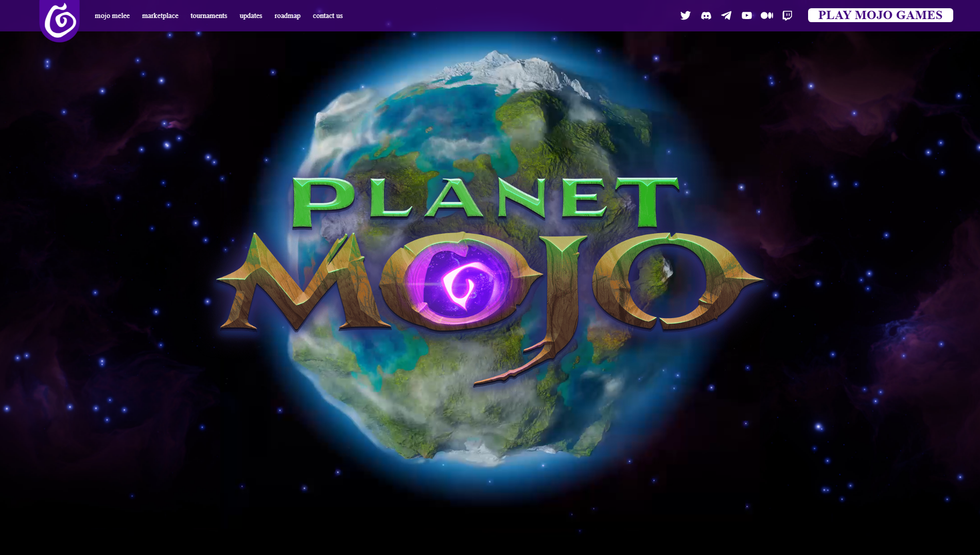Open the Discord server icon
980x555 pixels.
pos(706,15)
